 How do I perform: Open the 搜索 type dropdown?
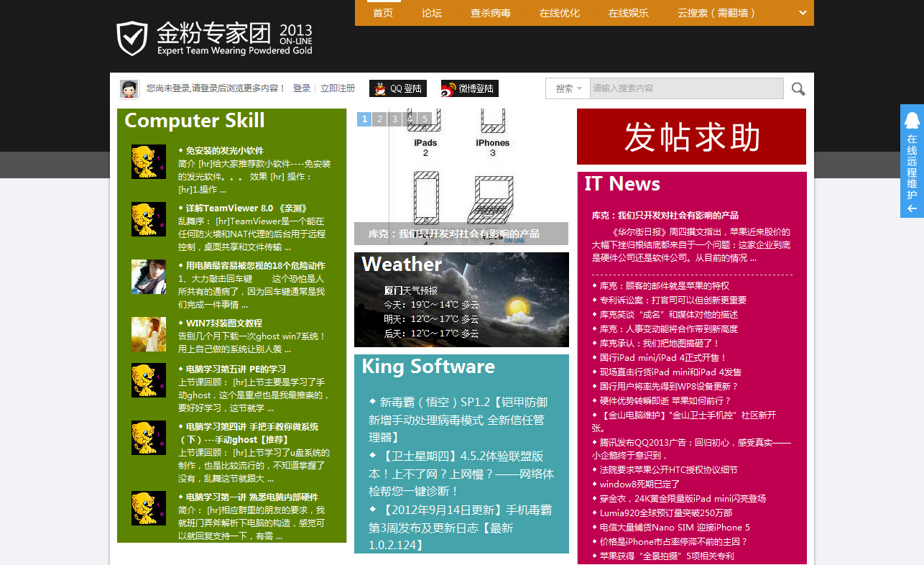568,88
